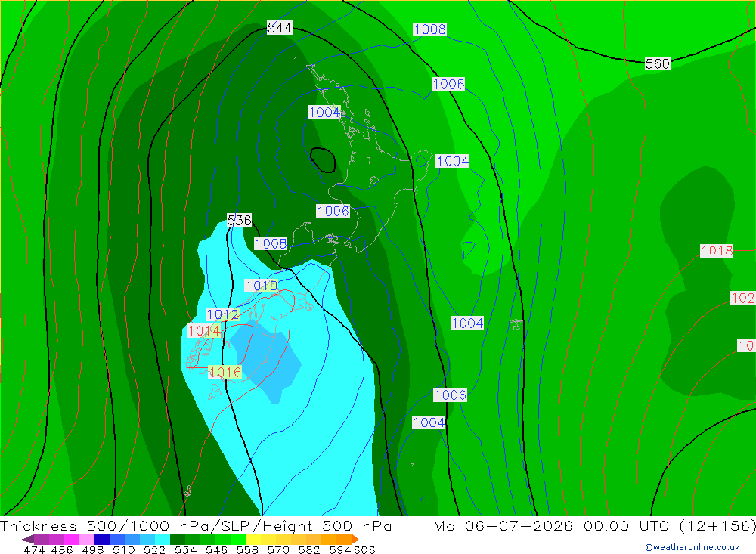Screen dimensions: 756x554
Task: Click the legend value 570
Action: tap(278, 549)
